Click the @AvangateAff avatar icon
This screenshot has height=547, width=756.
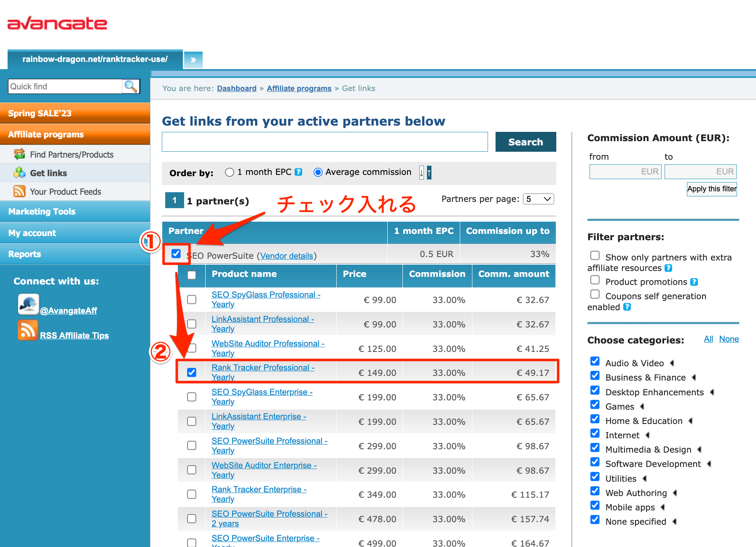pos(28,304)
